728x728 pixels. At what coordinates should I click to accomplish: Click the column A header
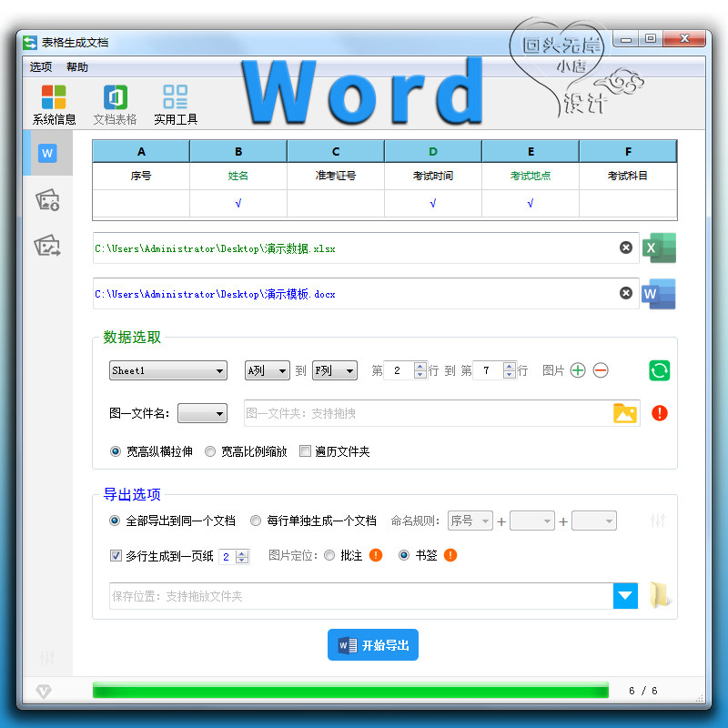(141, 151)
